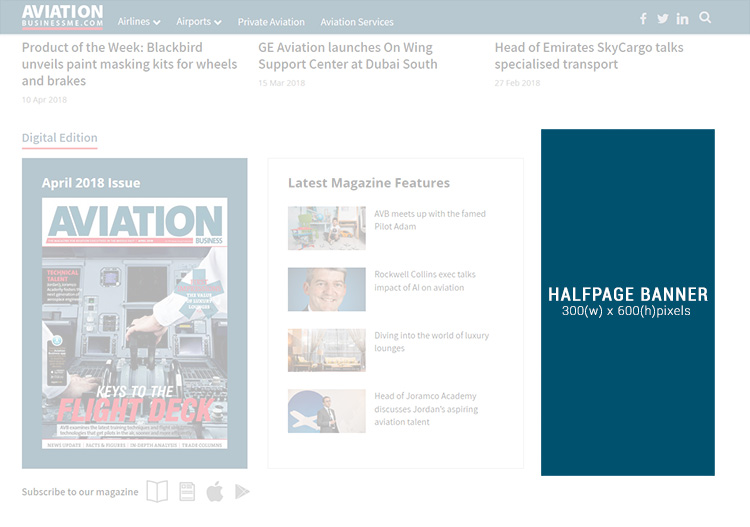Viewport: 750px width, 527px height.
Task: Open the Facebook social icon
Action: pyautogui.click(x=643, y=19)
